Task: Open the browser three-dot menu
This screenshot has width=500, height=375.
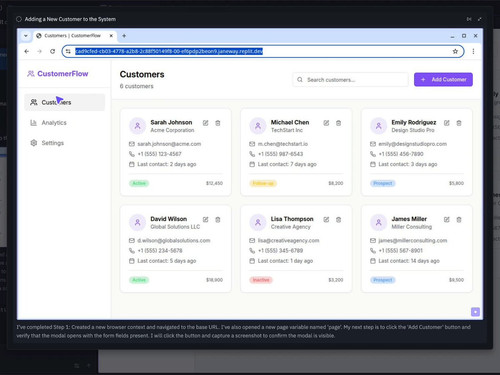Action: [x=473, y=51]
